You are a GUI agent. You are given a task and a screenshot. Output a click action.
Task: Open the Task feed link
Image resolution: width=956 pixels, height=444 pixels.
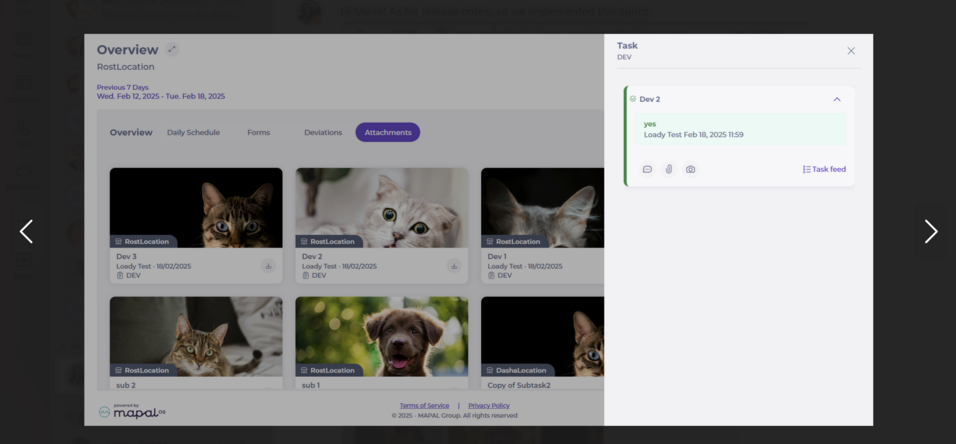[824, 170]
